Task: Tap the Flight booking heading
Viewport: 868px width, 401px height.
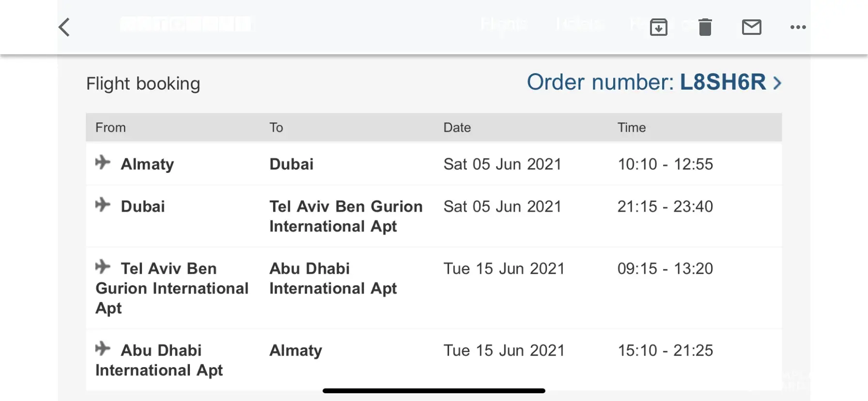Action: point(143,83)
